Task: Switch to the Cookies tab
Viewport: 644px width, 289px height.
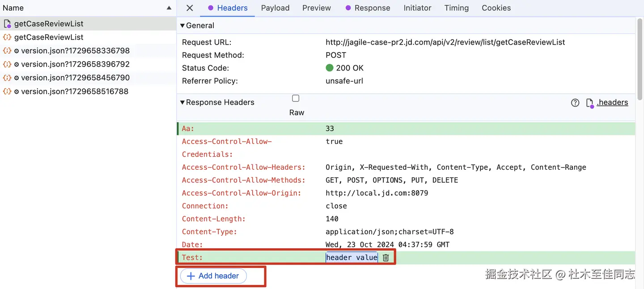Action: point(496,8)
